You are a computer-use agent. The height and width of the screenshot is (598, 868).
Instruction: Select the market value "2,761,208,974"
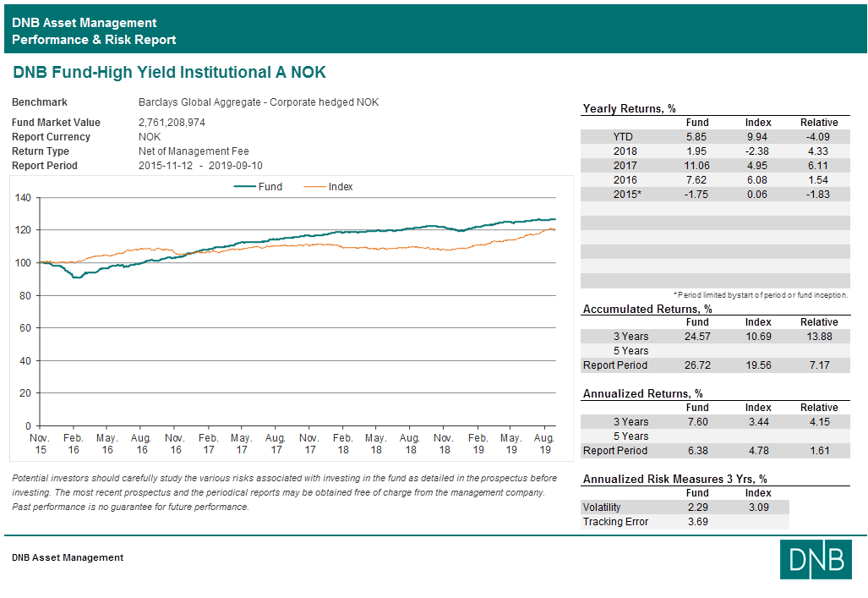click(172, 123)
